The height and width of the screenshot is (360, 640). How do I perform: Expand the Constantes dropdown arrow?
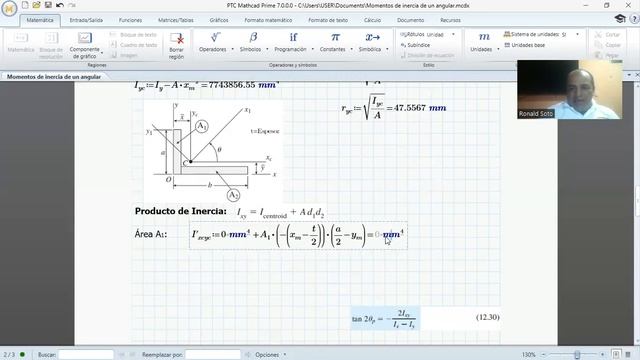tap(351, 49)
